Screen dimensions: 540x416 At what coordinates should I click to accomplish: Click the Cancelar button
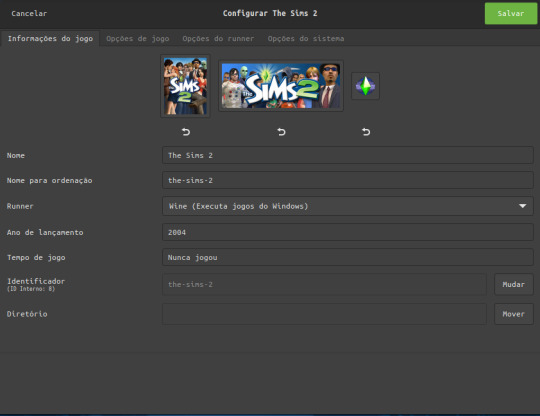click(29, 13)
